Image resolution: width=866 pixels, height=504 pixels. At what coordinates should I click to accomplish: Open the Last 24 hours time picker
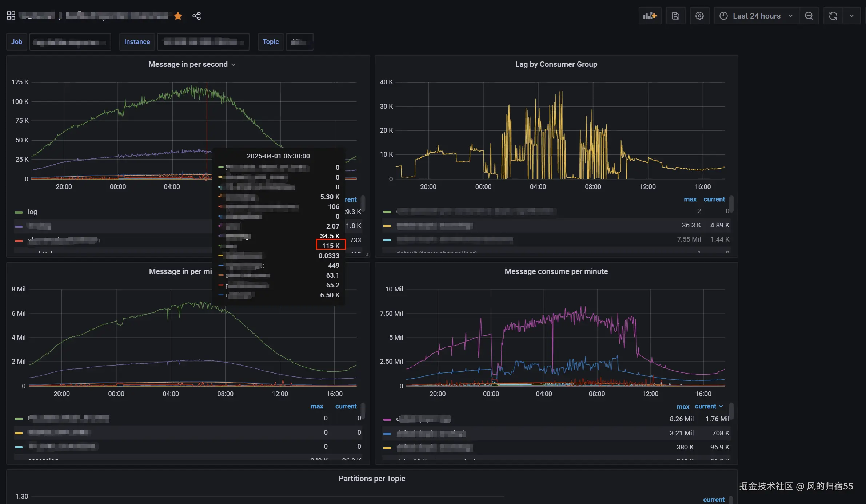point(757,16)
